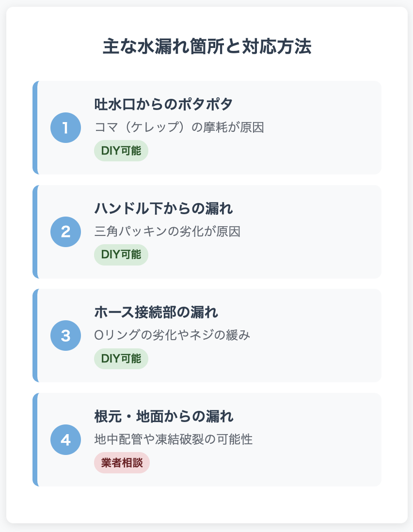This screenshot has width=413, height=532.
Task: Click the description コマ（ケレップ）の摩耗が原因
Action: click(x=179, y=127)
